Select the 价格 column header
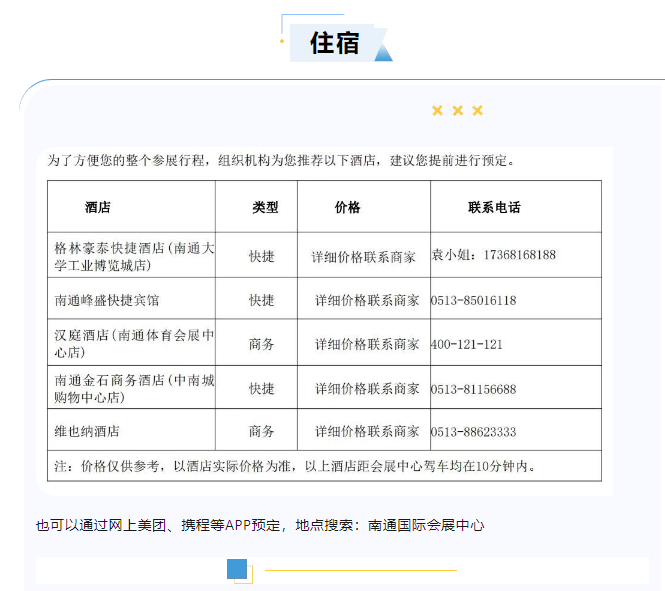Screen dimensions: 665x591 347,207
